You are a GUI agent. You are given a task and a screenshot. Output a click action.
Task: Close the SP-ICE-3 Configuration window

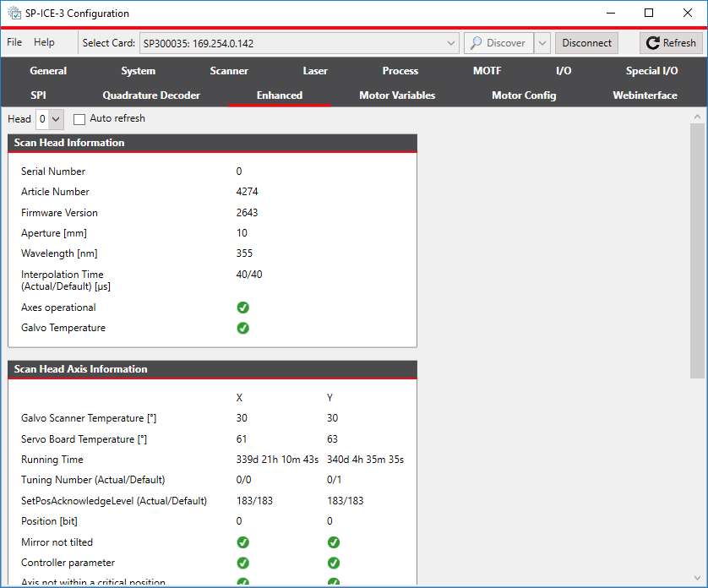pyautogui.click(x=687, y=14)
